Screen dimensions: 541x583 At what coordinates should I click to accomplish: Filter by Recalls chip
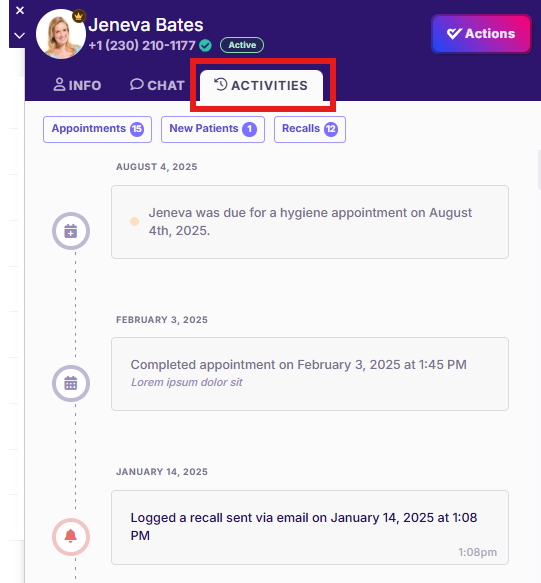(310, 129)
